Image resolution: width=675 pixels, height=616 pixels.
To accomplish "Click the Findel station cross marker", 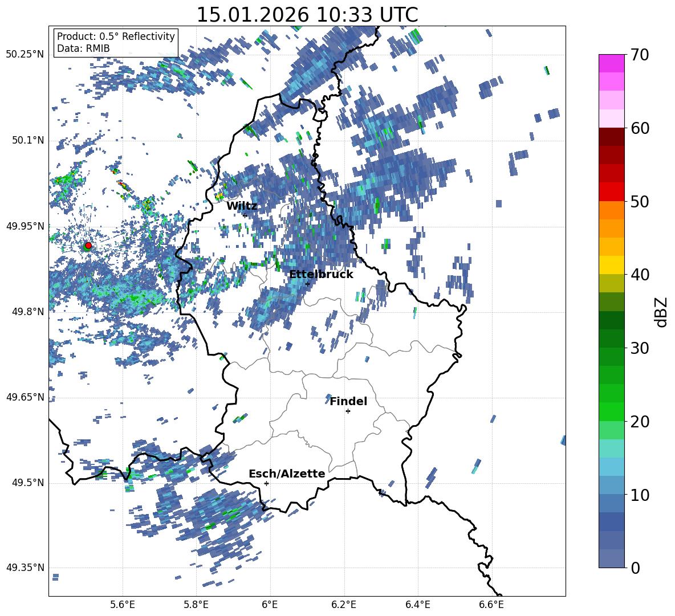I will point(348,411).
